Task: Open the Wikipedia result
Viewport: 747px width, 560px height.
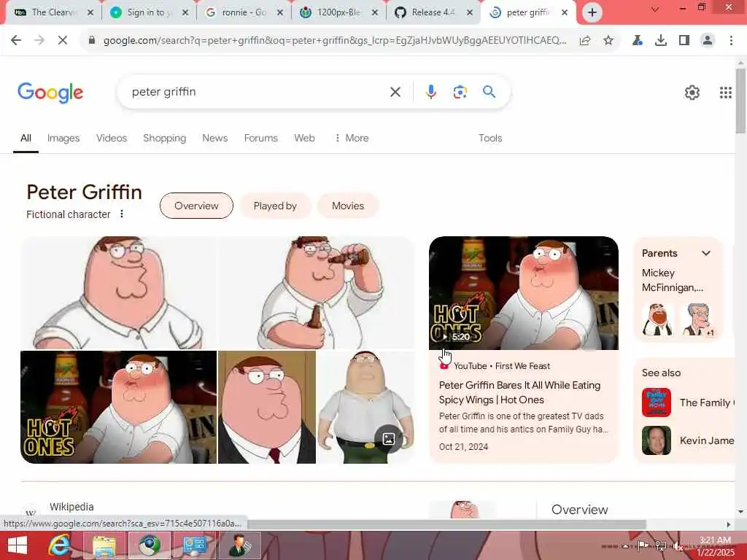Action: [71, 507]
